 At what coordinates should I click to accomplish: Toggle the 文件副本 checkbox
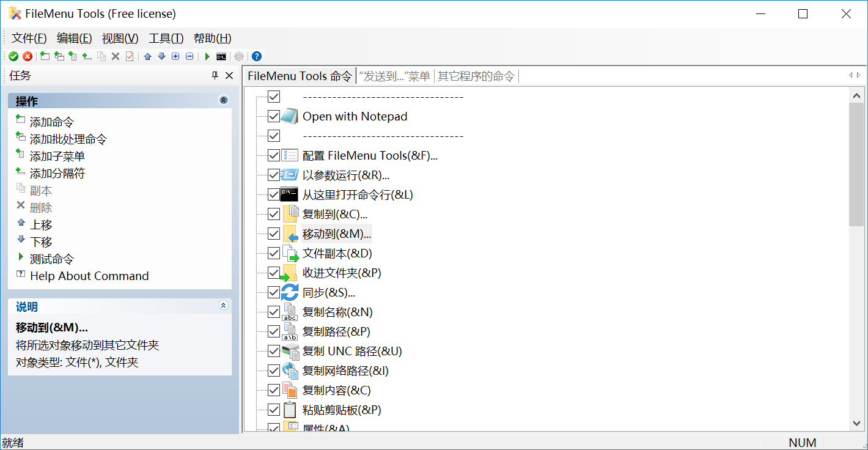[x=274, y=253]
